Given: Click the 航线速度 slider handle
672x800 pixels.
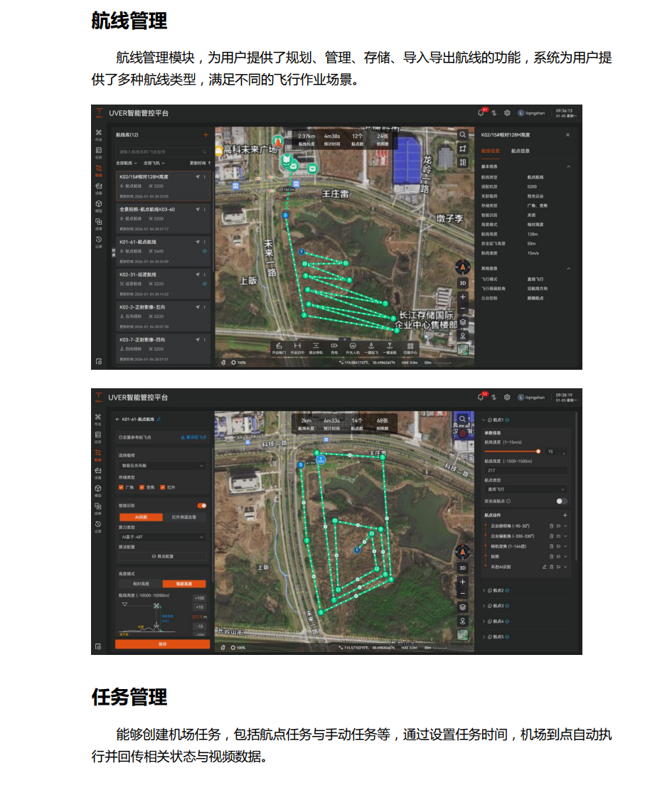Looking at the screenshot, I should (538, 451).
